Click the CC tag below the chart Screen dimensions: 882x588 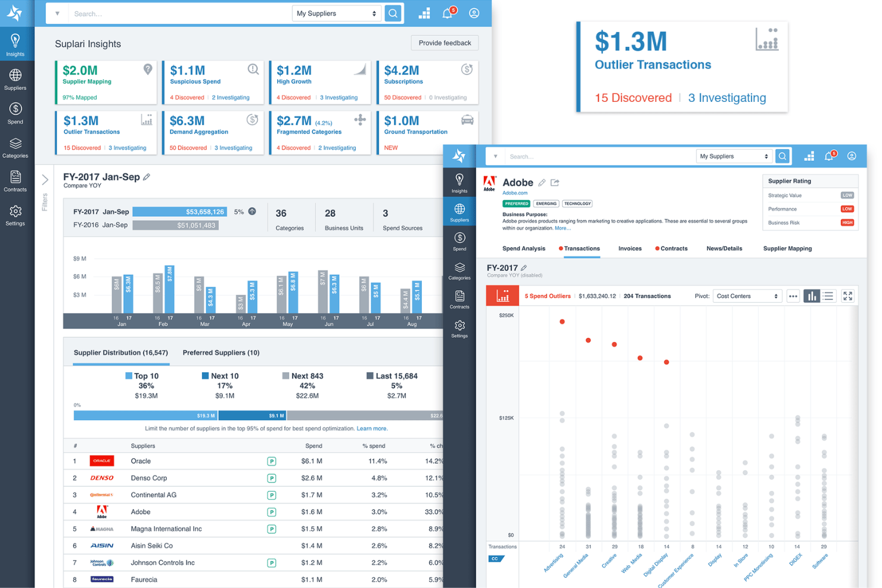[x=496, y=559]
